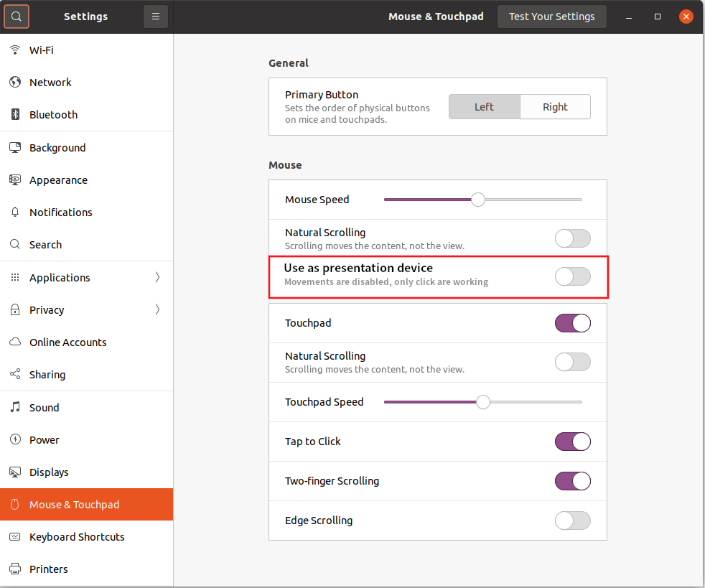This screenshot has height=588, width=705.
Task: Click the Test Your Settings button
Action: coord(551,16)
